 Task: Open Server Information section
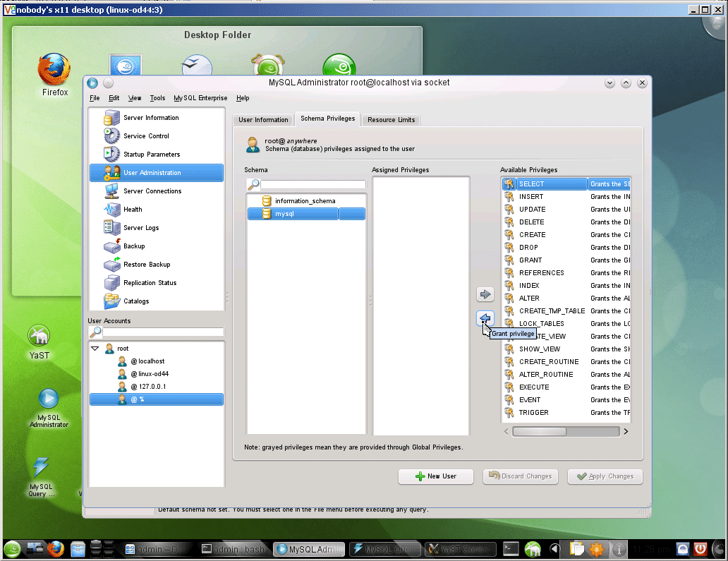coord(157,118)
